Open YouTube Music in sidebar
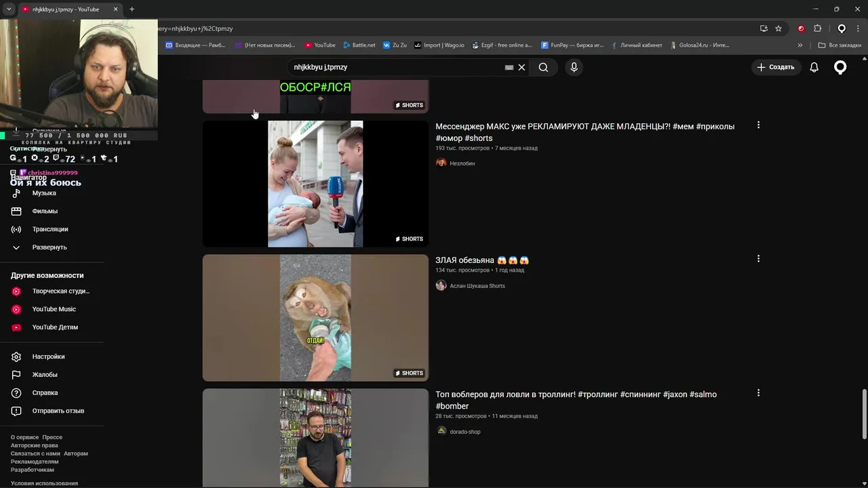Image resolution: width=868 pixels, height=488 pixels. coord(53,309)
